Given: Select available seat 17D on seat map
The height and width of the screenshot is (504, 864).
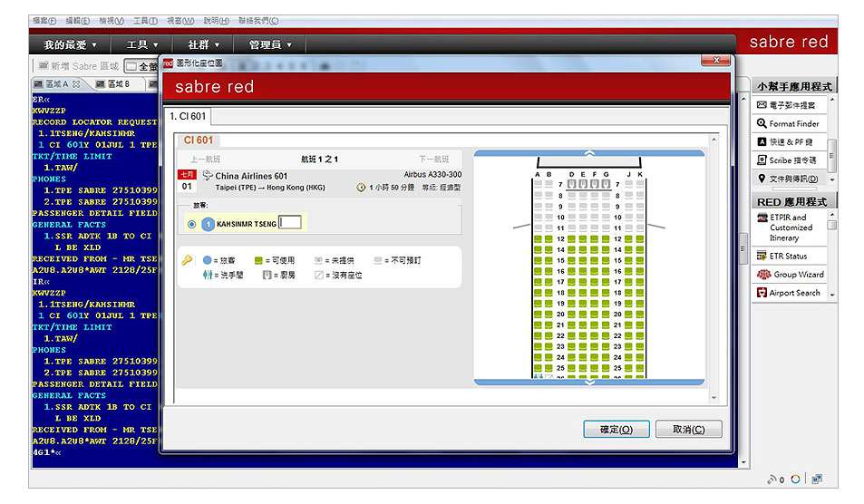Looking at the screenshot, I should coord(571,282).
